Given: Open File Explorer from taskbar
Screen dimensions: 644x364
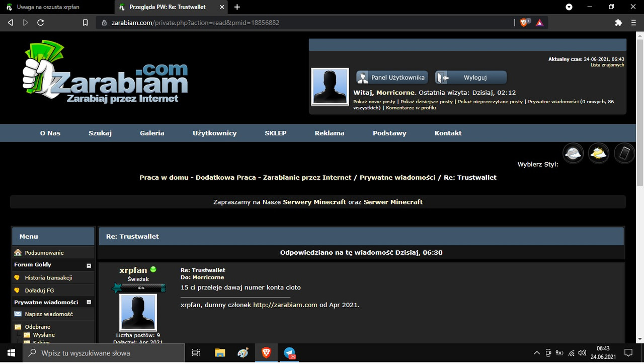Looking at the screenshot, I should click(220, 353).
